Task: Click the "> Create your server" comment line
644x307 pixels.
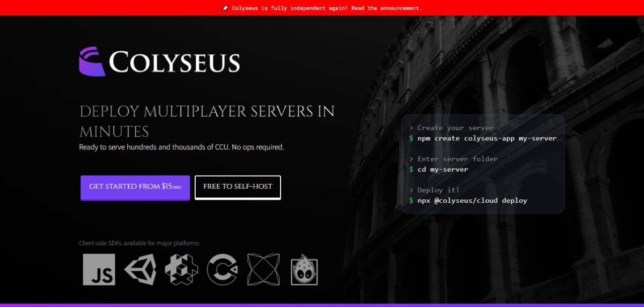Action: click(451, 128)
